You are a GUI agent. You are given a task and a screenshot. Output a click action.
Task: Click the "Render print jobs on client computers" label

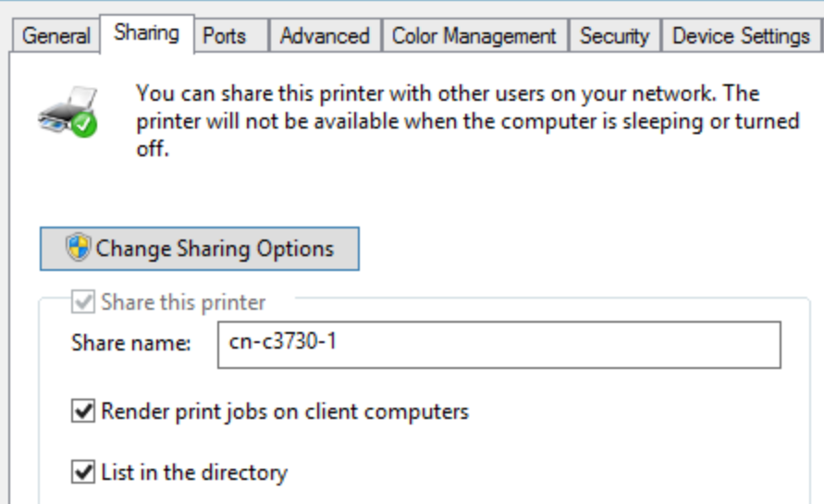[x=285, y=412]
